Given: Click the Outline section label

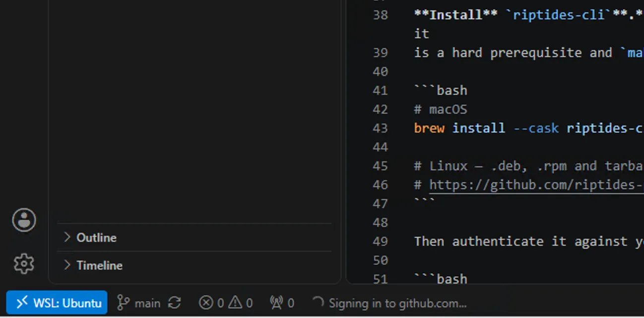Looking at the screenshot, I should point(96,238).
